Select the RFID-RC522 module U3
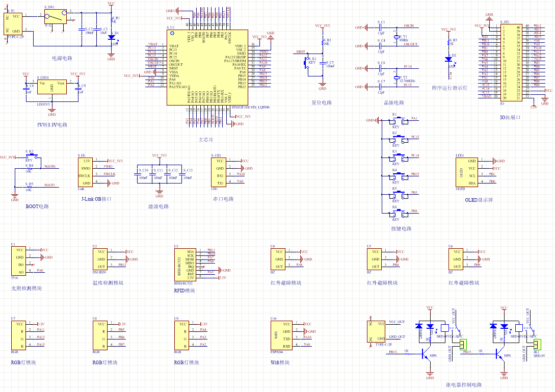The image size is (555, 392). 184,264
